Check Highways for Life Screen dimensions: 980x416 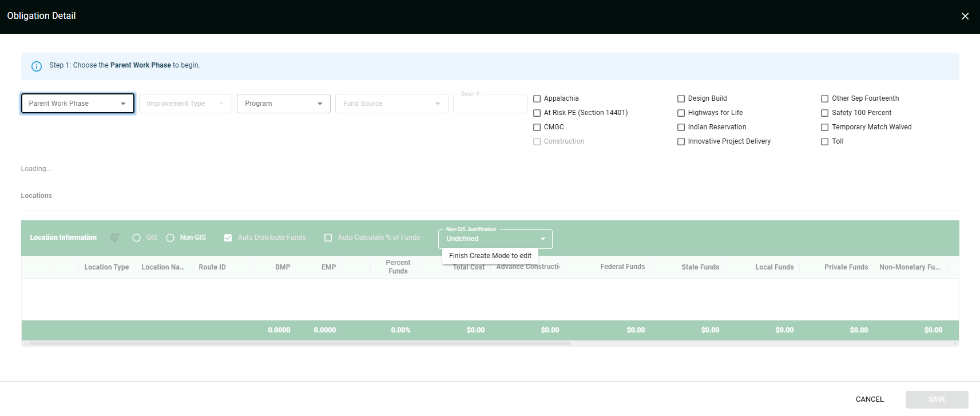(x=681, y=113)
